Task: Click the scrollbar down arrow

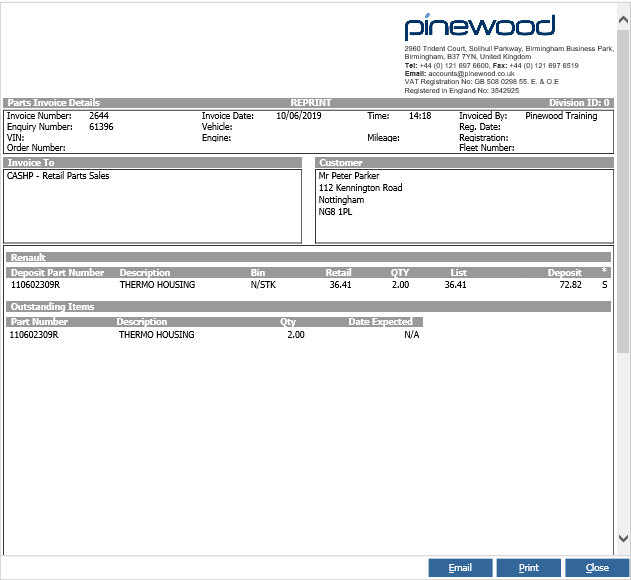Action: coord(623,538)
